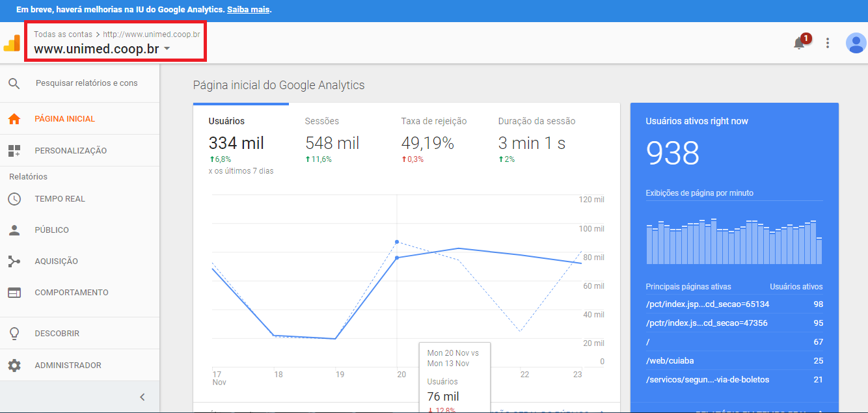868x413 pixels.
Task: Click the Todas as contas breadcrumb
Action: pos(63,34)
